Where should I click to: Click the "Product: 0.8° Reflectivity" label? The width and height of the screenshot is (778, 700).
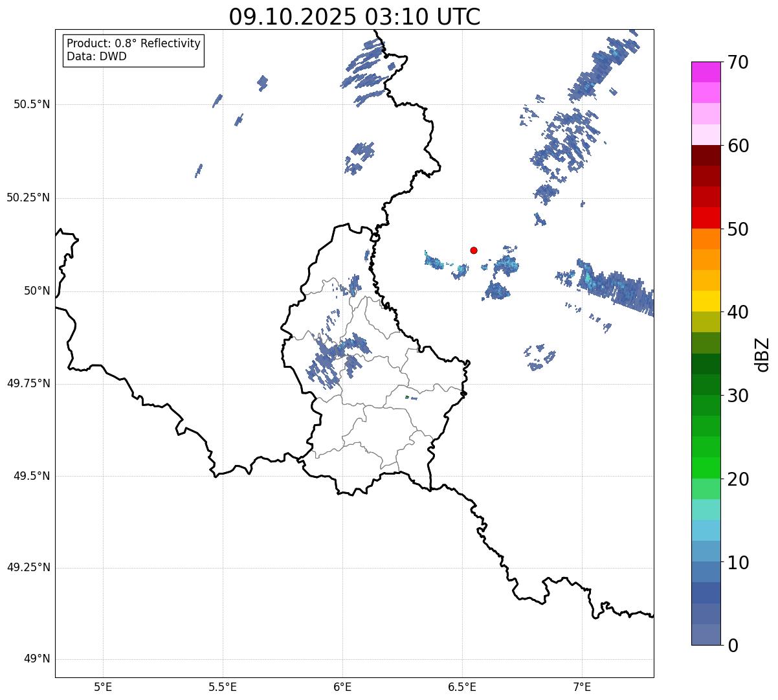134,43
